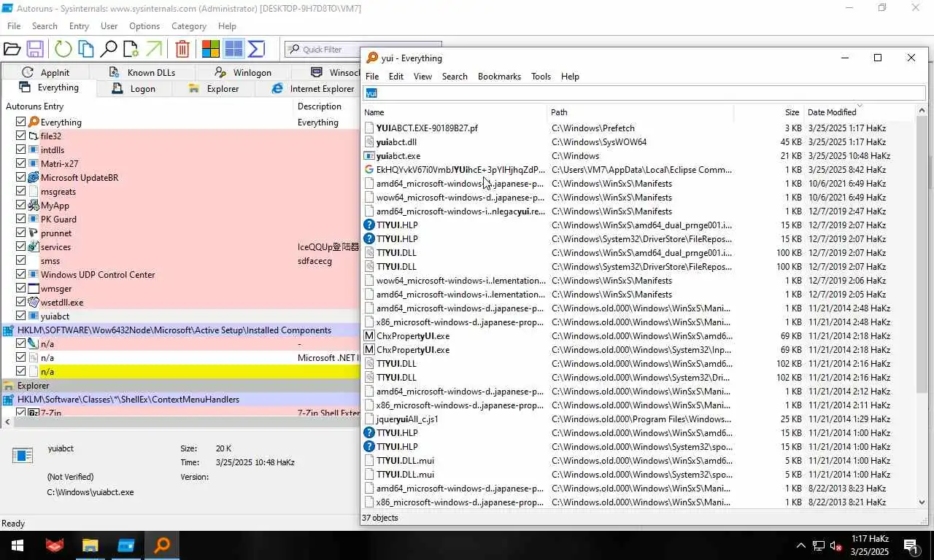Click the Find magnifier icon in Autoruns toolbar
The height and width of the screenshot is (560, 934).
click(x=109, y=49)
